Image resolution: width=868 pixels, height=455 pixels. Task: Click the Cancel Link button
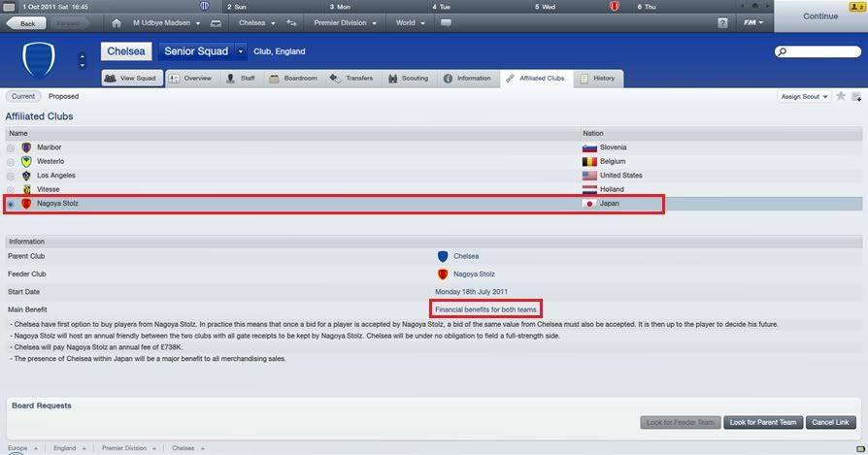pos(830,422)
